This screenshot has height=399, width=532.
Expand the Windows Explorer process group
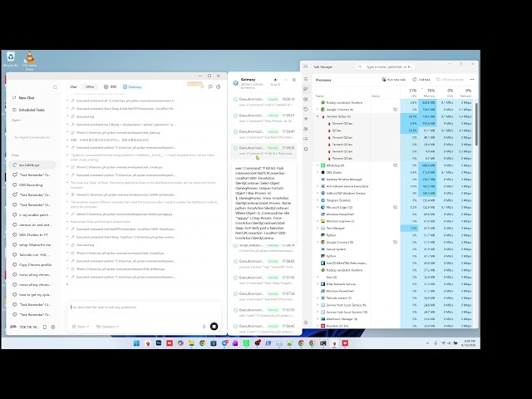(x=318, y=221)
